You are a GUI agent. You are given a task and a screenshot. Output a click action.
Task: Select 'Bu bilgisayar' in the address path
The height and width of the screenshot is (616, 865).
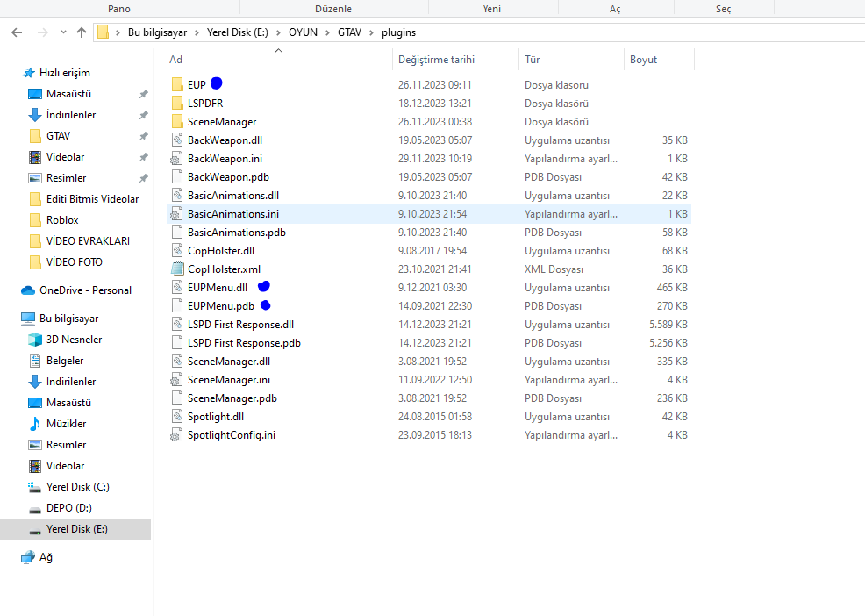157,32
